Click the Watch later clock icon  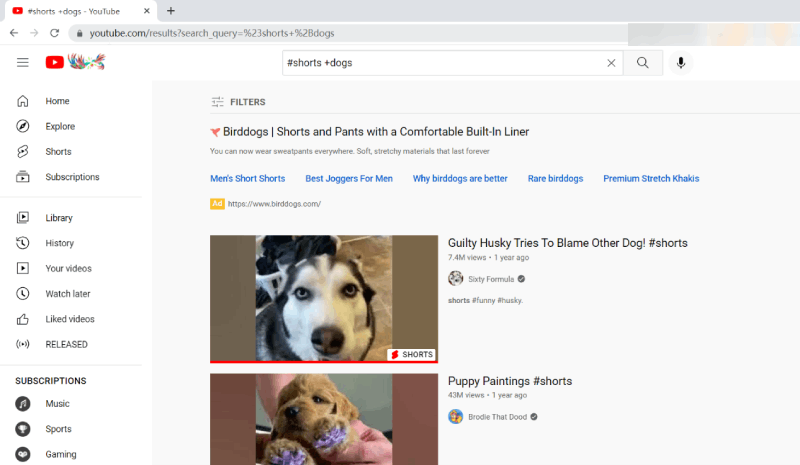(x=22, y=293)
